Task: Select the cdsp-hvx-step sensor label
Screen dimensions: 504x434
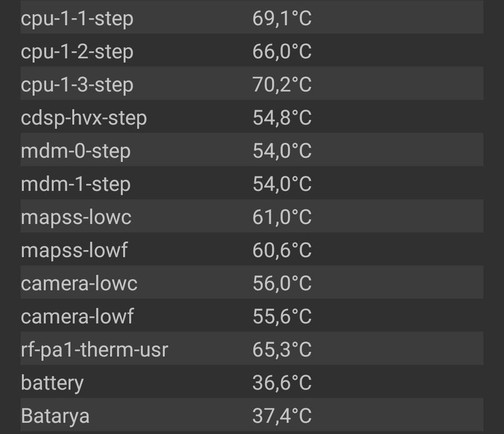Action: [x=84, y=118]
